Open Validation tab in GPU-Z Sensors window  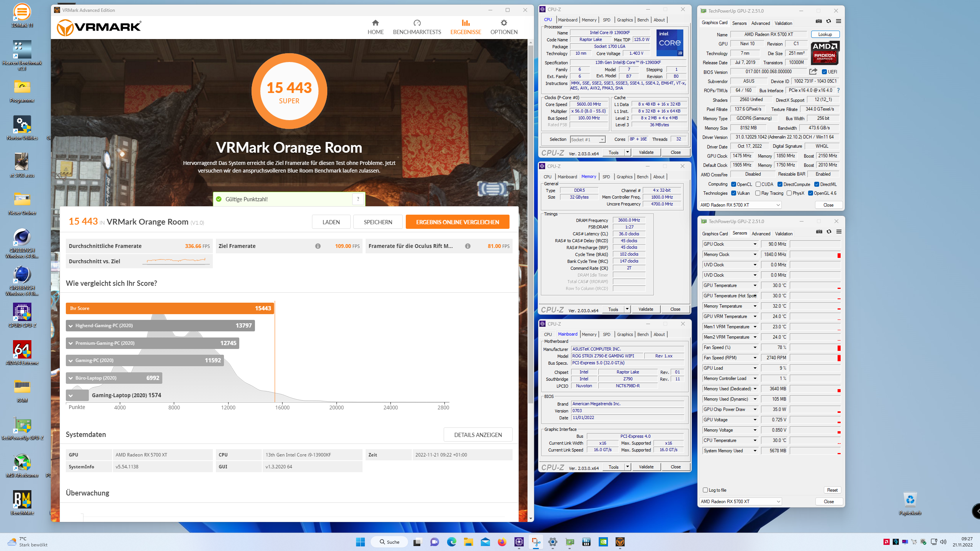(784, 234)
